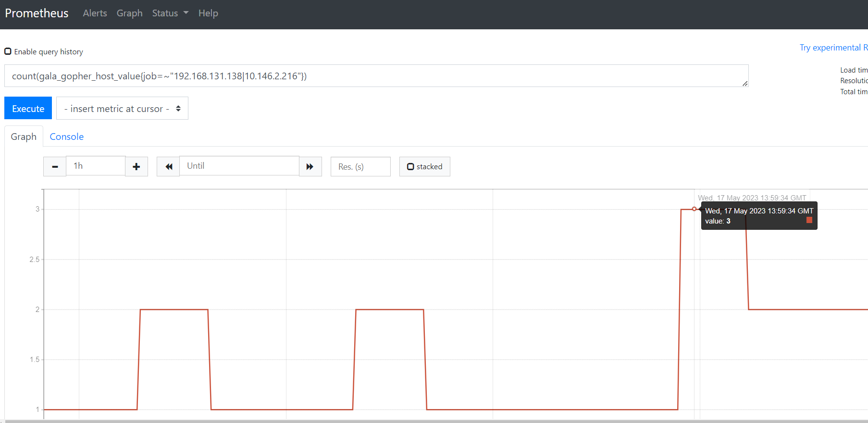The image size is (868, 423).
Task: Focus the Res. (s) resolution field
Action: click(360, 167)
